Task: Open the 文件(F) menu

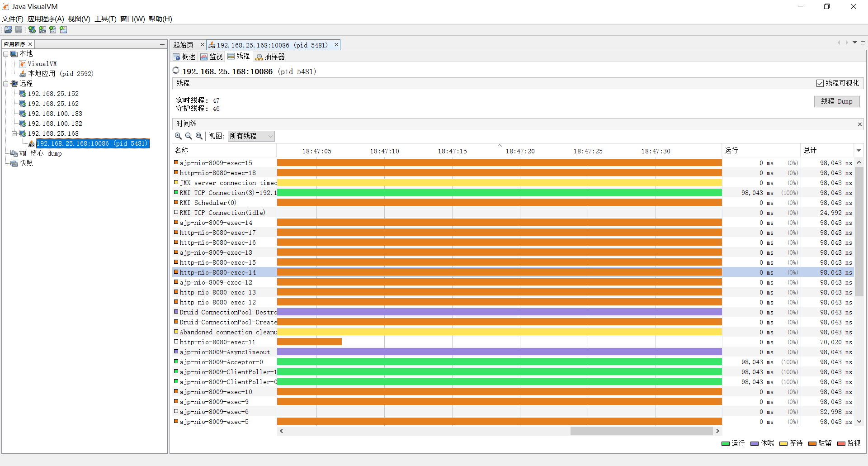Action: pos(13,19)
